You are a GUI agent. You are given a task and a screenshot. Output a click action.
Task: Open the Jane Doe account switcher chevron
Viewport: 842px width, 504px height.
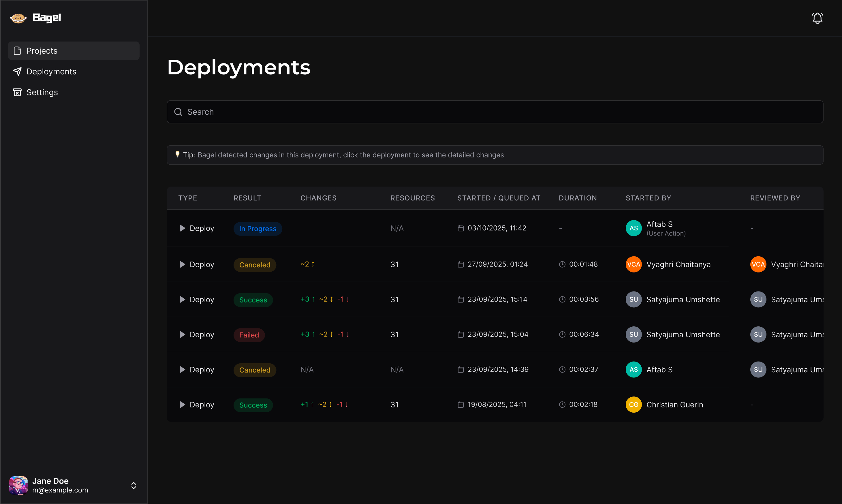[x=134, y=485]
